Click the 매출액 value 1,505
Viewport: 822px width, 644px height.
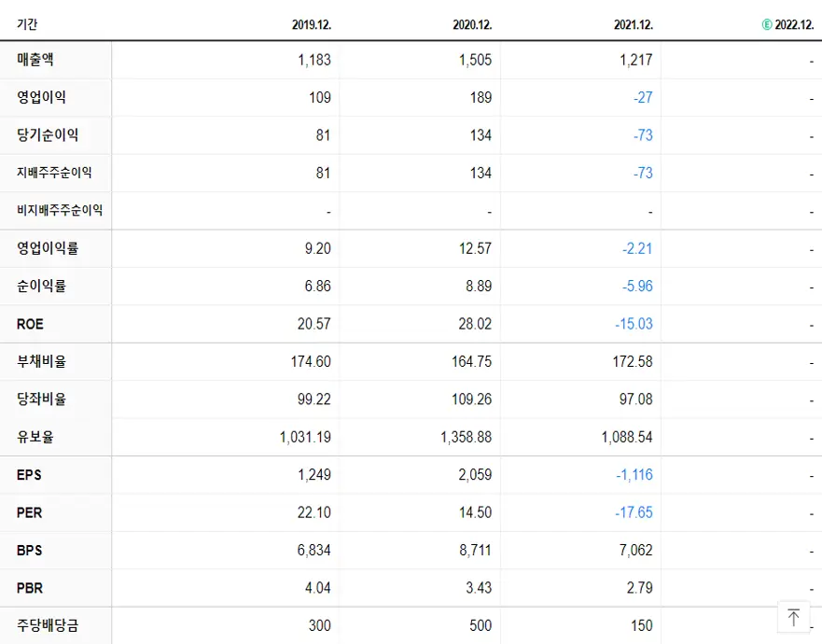tap(476, 60)
